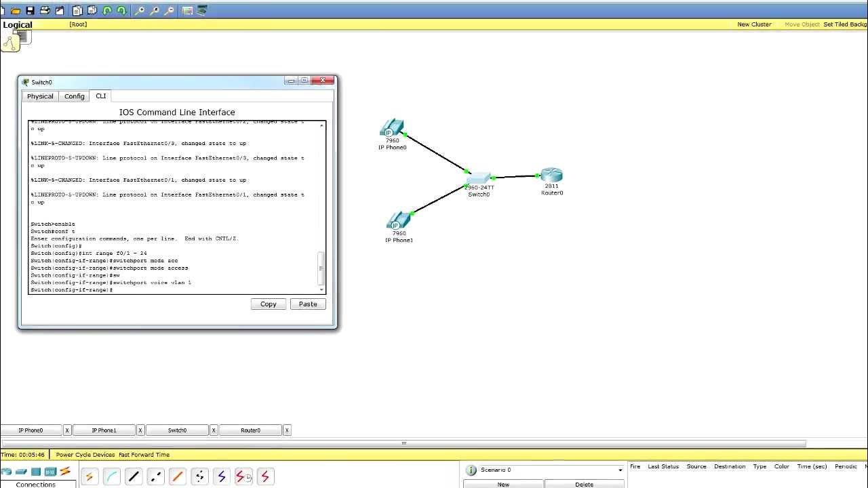Activate the Switch0 taskbar window button
The image size is (868, 488).
178,430
